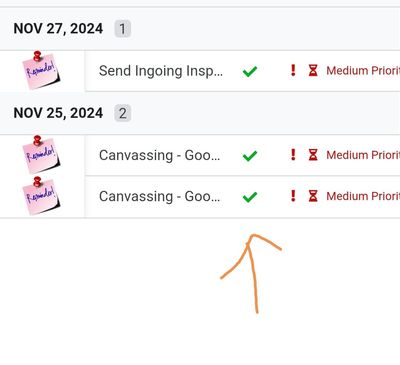The width and height of the screenshot is (400, 365).
Task: Click count badge 2 beside NOV 25, 2024
Action: (123, 113)
